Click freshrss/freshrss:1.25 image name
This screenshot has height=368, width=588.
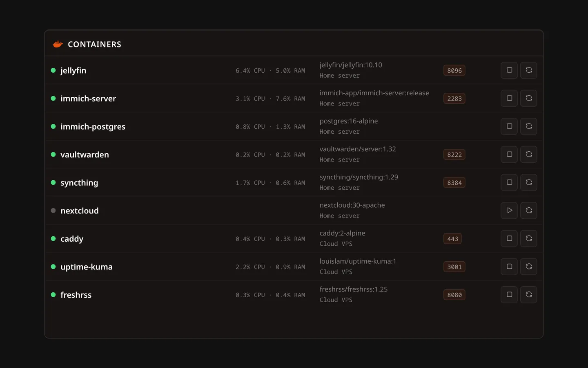point(354,289)
